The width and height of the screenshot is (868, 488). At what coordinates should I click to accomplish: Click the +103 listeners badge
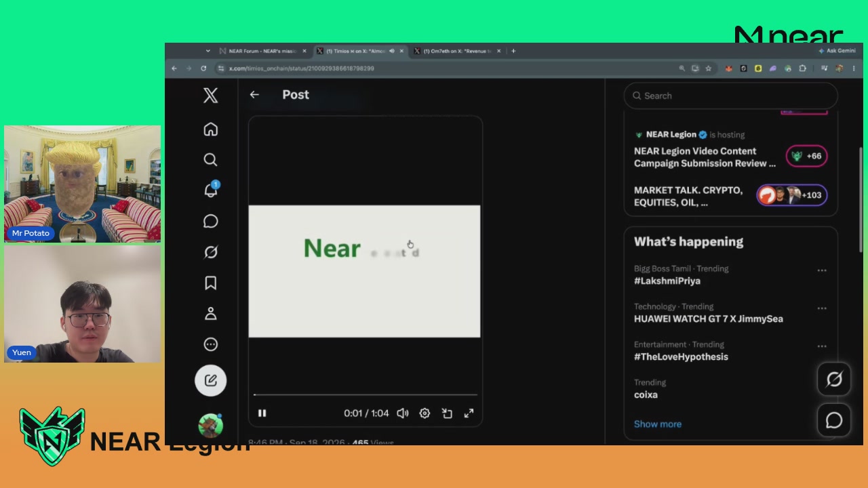pos(791,195)
